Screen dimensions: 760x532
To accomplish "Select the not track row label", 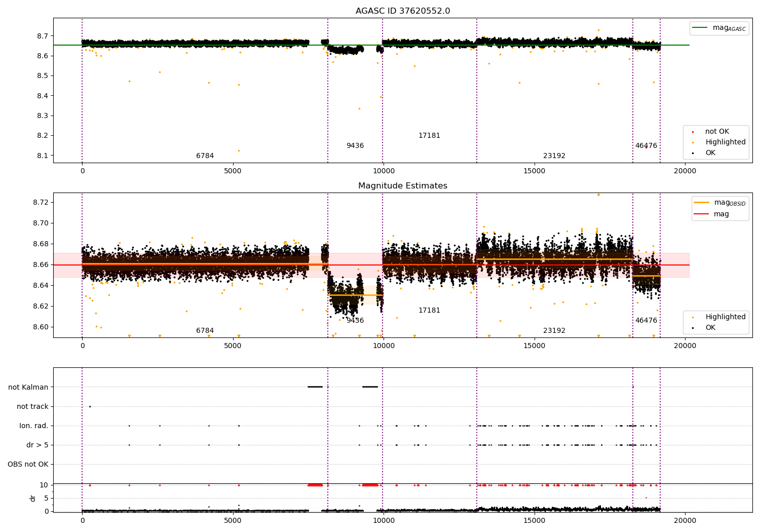I will coord(32,407).
